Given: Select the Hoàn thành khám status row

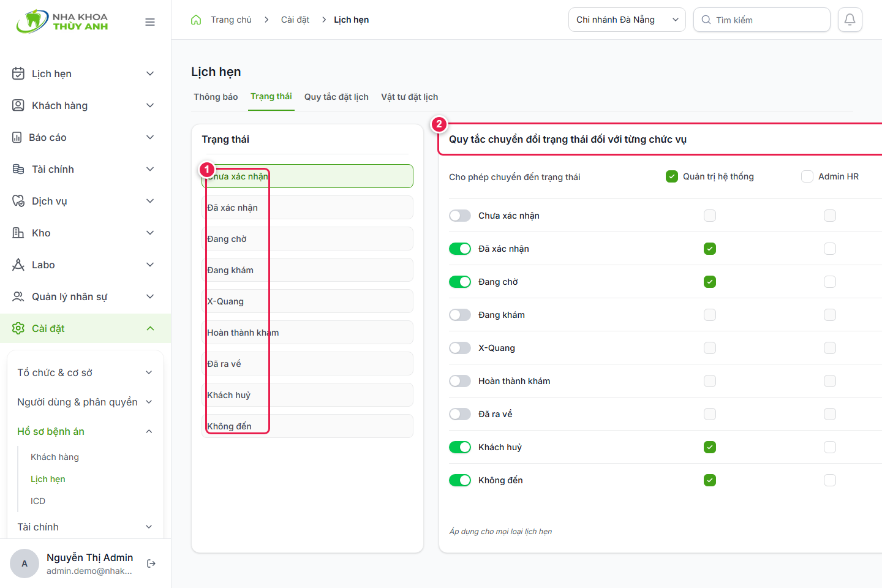Looking at the screenshot, I should (x=307, y=333).
